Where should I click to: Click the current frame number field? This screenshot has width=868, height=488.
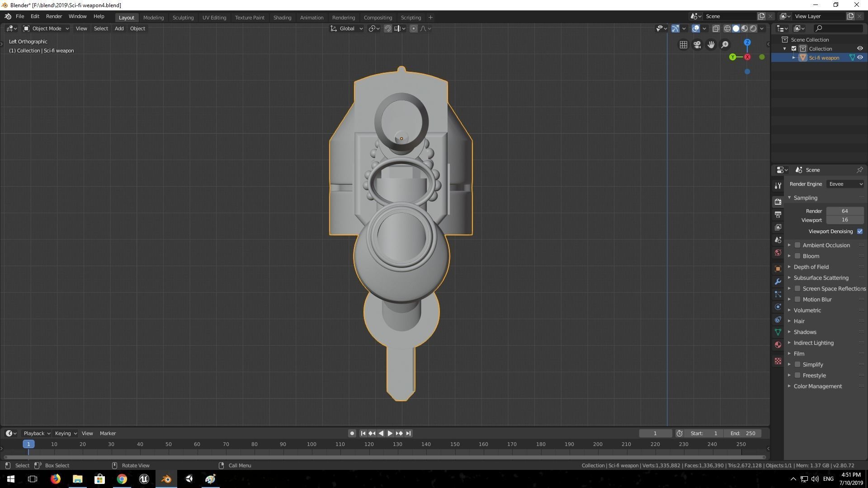(655, 433)
